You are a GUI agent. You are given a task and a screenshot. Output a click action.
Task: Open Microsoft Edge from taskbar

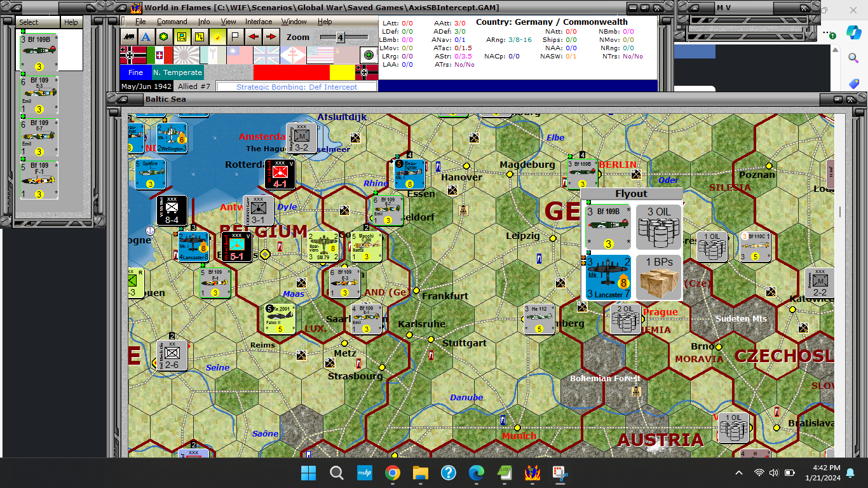tap(476, 473)
